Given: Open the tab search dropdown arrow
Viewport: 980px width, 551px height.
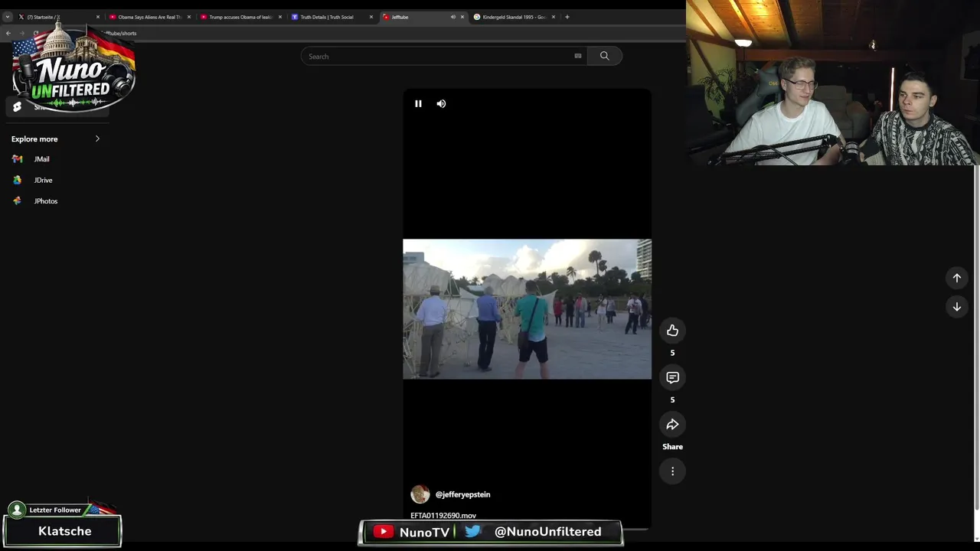Looking at the screenshot, I should pos(7,17).
